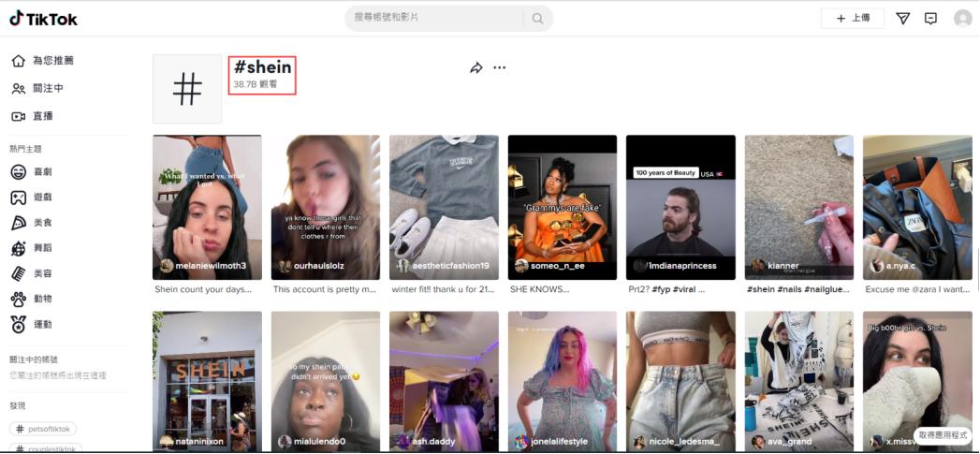Play jonelalifestyle video thumbnail
980x454 pixels.
(x=563, y=382)
